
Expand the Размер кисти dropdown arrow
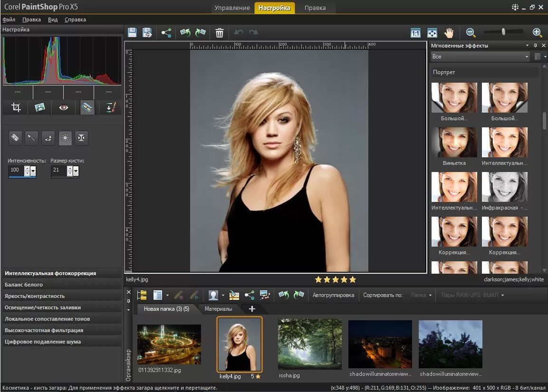tap(76, 171)
